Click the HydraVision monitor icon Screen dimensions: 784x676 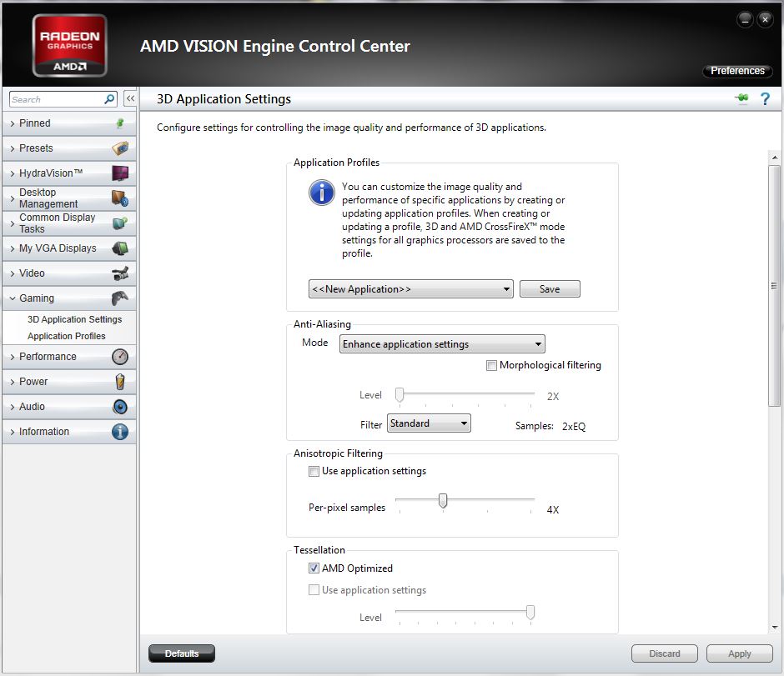[x=120, y=173]
